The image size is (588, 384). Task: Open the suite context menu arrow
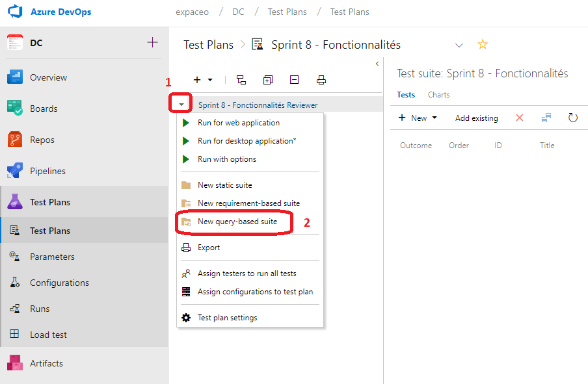coord(181,105)
